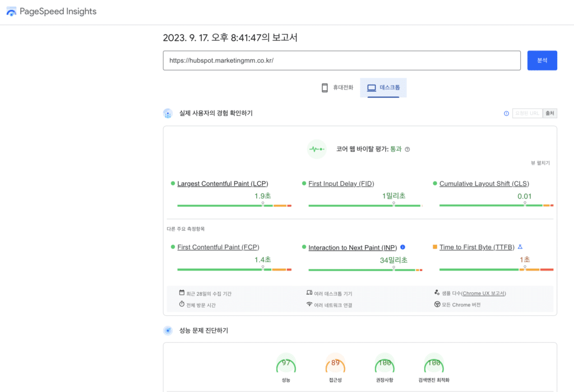Screen dimensions: 574x392
Task: Click the FID distribution bar marker
Action: (x=394, y=204)
